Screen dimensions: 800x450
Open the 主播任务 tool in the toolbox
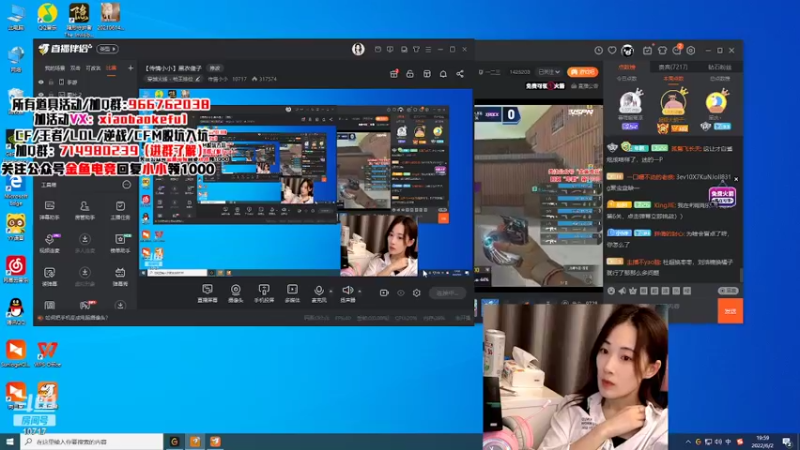tap(120, 210)
